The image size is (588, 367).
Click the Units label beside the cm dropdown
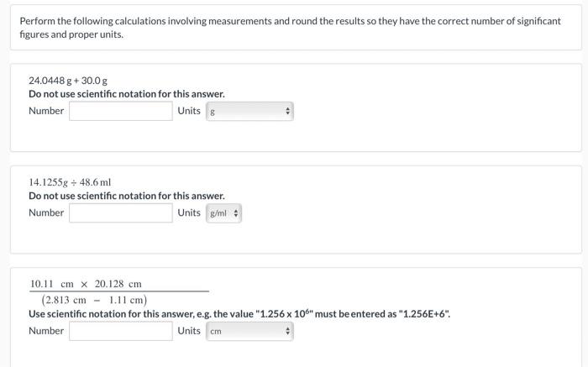tap(189, 331)
